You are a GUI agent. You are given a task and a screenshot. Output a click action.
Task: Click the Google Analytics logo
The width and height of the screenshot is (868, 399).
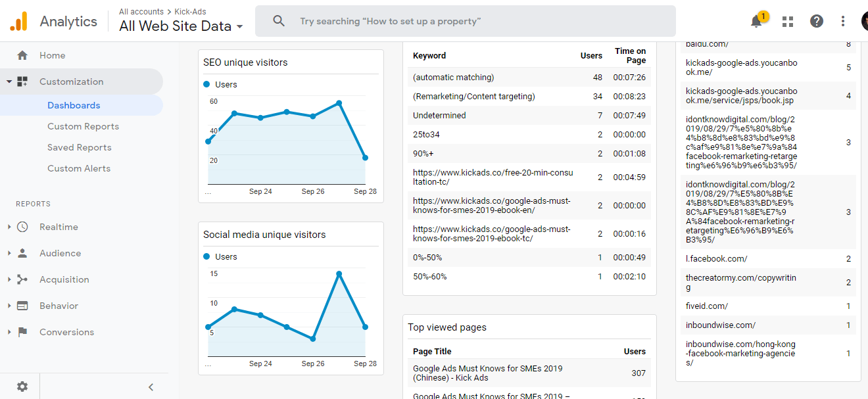tap(18, 21)
